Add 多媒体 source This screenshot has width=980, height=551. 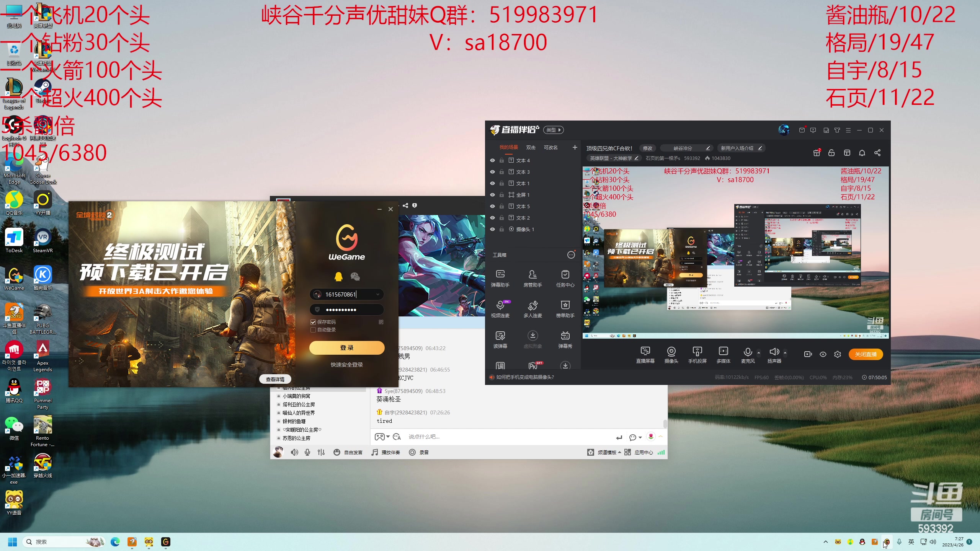click(723, 355)
